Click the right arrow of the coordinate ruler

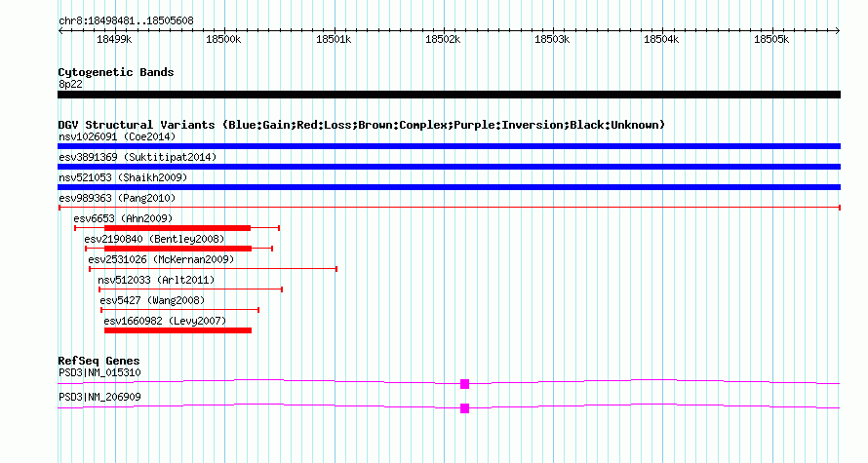click(838, 31)
